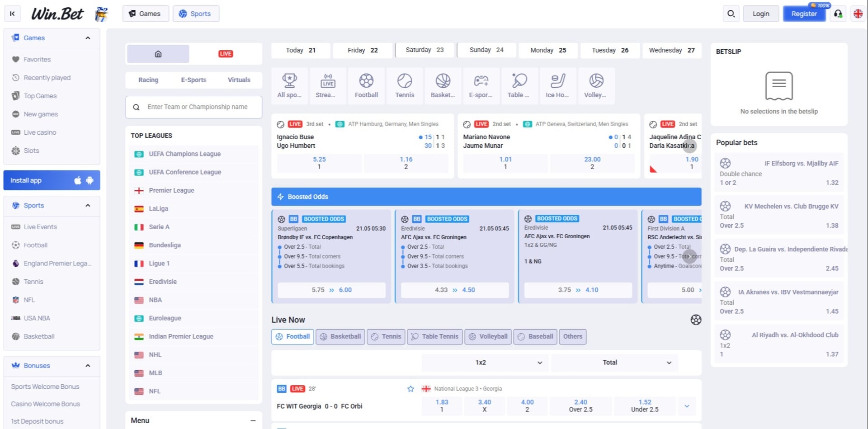Choose the Tennis sport icon

(x=405, y=86)
